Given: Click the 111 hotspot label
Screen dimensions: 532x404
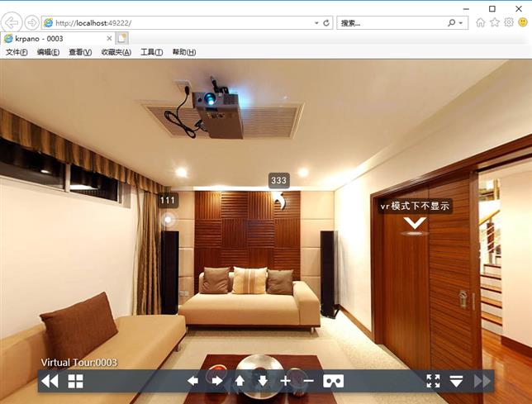Looking at the screenshot, I should [x=168, y=201].
